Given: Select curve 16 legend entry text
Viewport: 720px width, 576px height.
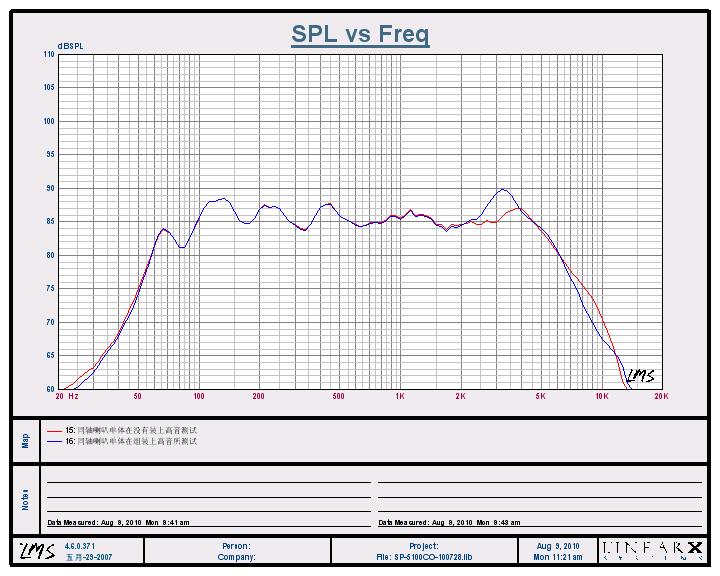Looking at the screenshot, I should 135,441.
